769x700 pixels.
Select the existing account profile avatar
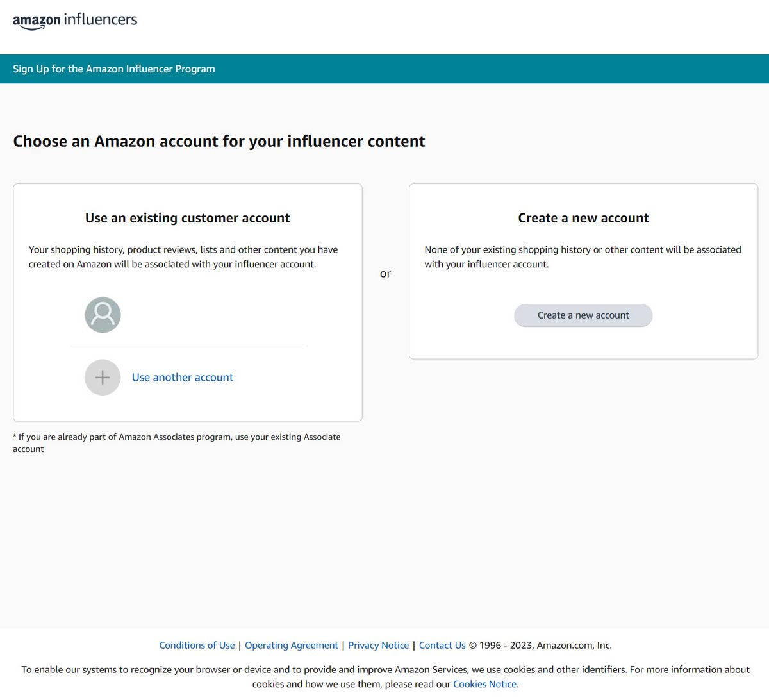pos(103,315)
